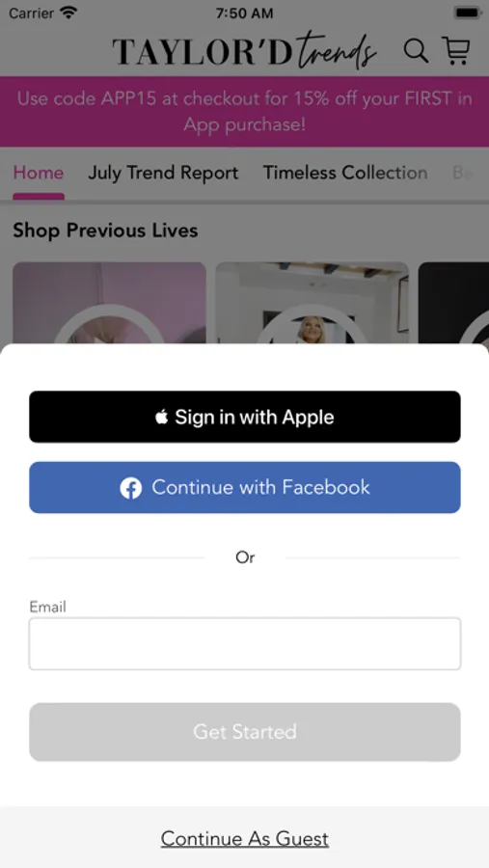
Task: Tap the Facebook logo icon
Action: click(x=131, y=488)
